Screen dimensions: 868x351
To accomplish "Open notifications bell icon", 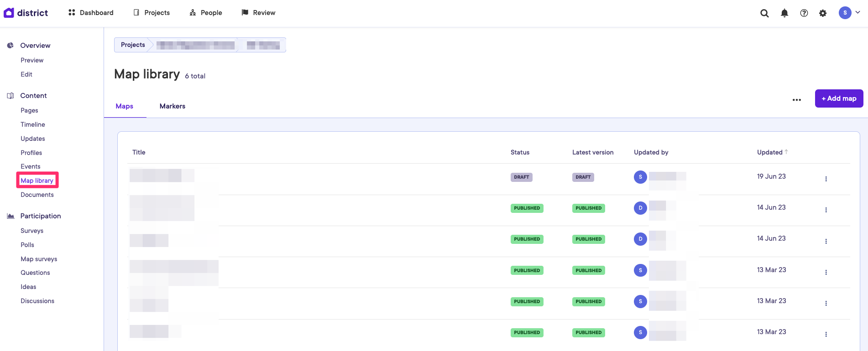I will point(784,13).
